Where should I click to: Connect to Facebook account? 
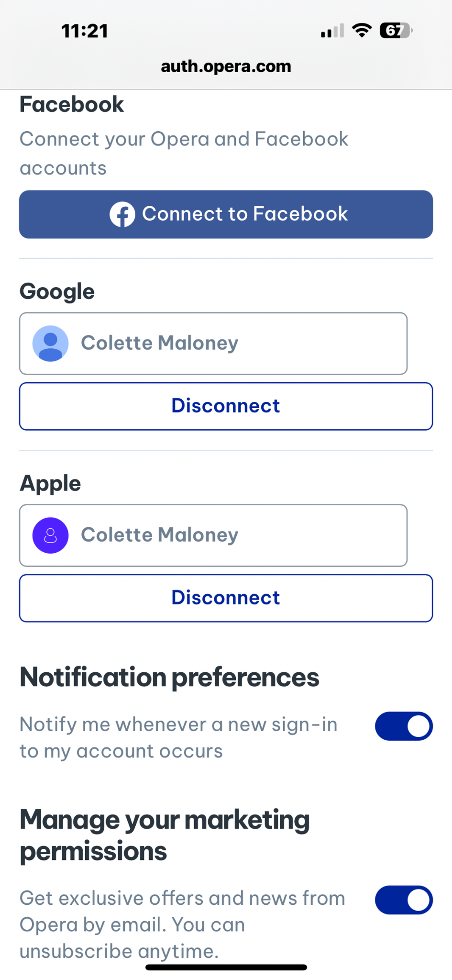point(226,214)
